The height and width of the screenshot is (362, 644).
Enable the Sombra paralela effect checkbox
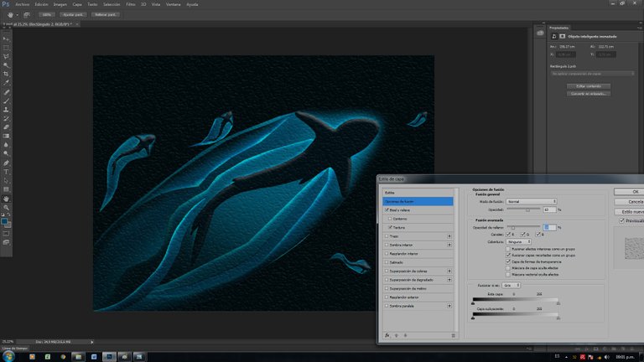click(387, 306)
